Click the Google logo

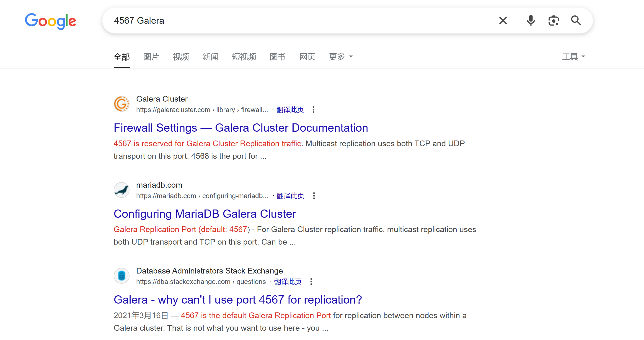point(51,21)
